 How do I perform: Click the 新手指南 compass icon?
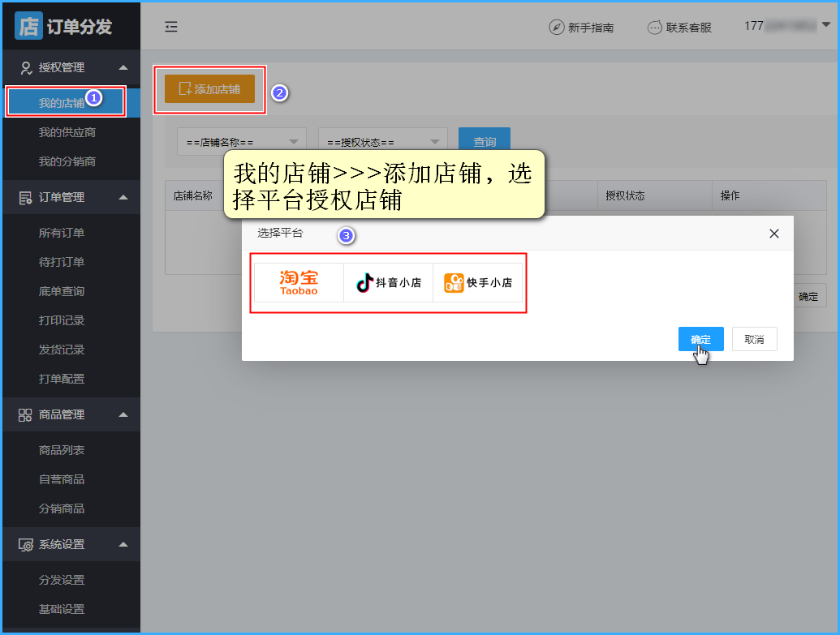tap(557, 27)
